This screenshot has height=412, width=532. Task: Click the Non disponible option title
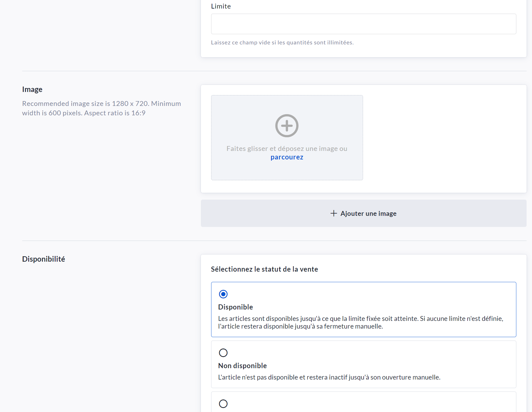point(242,366)
